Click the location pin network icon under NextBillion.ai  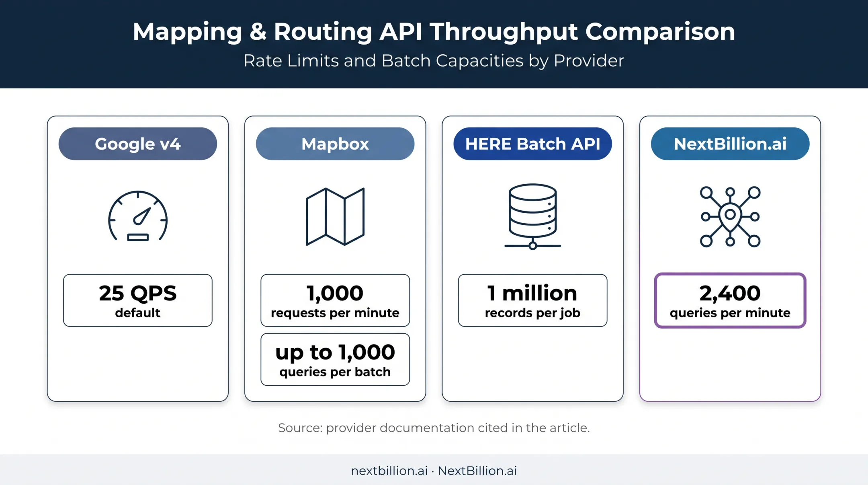pyautogui.click(x=730, y=216)
